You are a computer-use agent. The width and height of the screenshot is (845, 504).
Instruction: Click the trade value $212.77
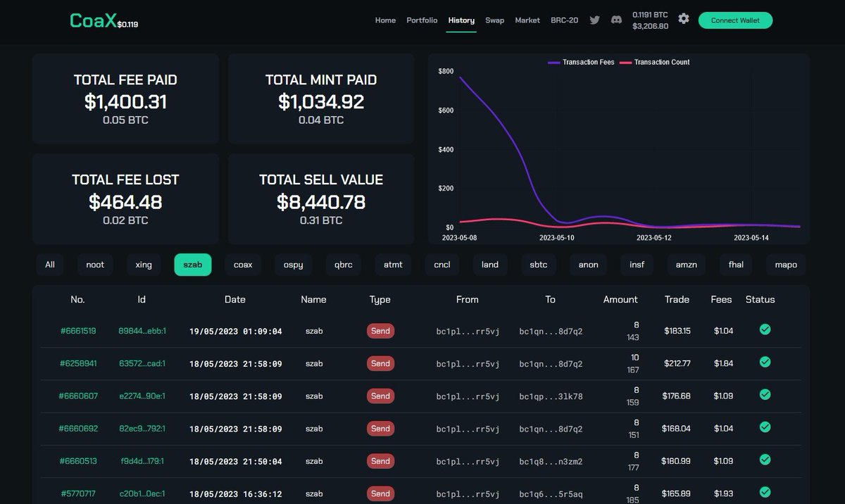[x=677, y=363]
